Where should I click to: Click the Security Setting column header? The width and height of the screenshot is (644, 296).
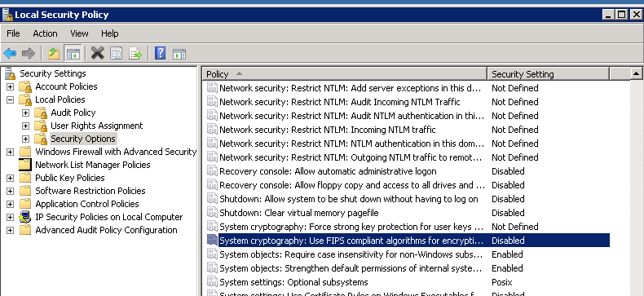[548, 74]
